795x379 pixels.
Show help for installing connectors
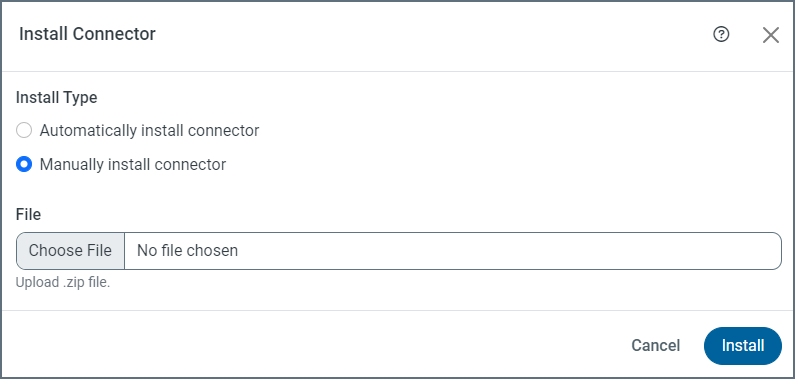[x=721, y=34]
